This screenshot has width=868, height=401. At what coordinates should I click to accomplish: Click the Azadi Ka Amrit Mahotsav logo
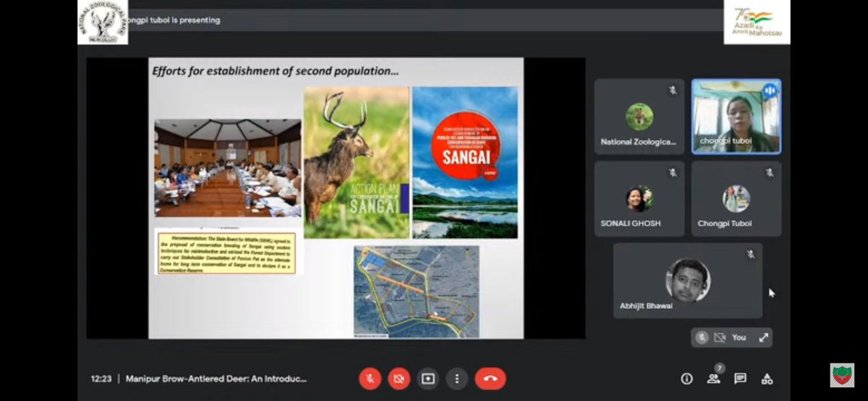point(757,22)
